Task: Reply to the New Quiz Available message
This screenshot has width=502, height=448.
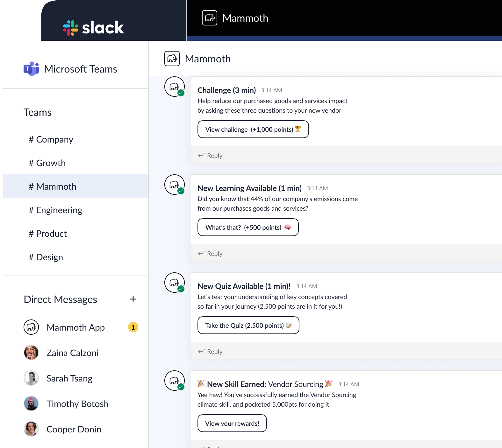Action: 210,351
